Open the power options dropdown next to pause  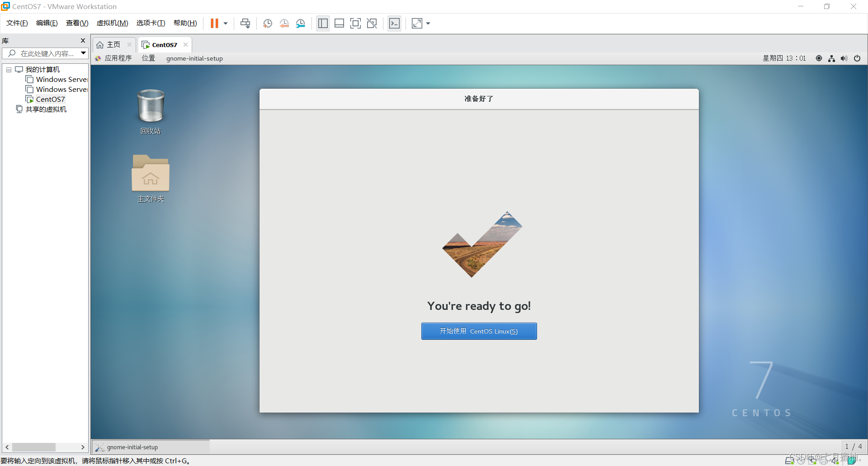click(x=225, y=24)
